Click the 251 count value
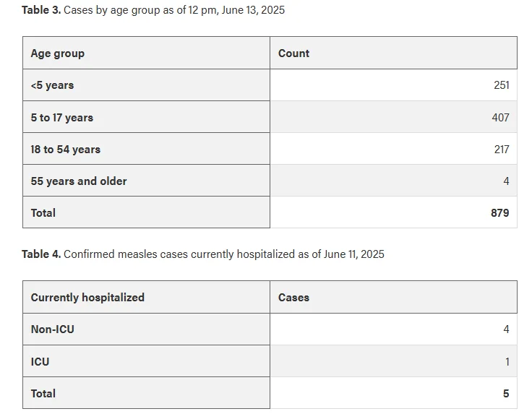Screen dimensions: 532x414 502,85
